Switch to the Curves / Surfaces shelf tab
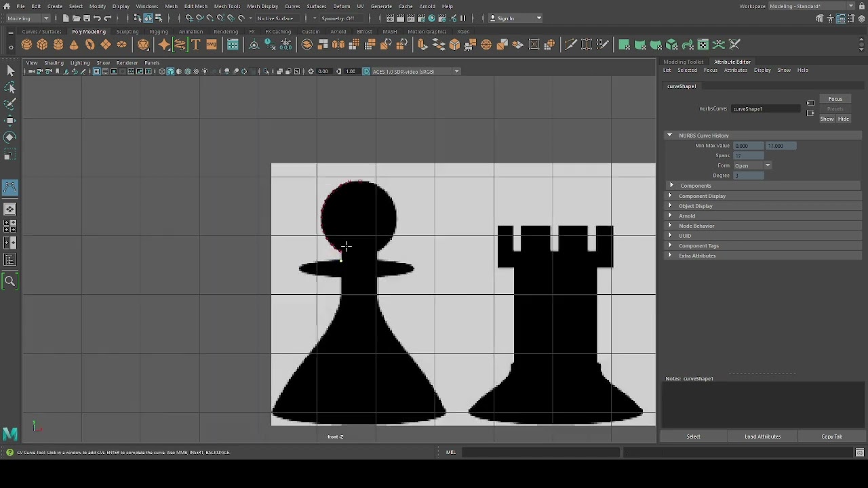 point(41,32)
